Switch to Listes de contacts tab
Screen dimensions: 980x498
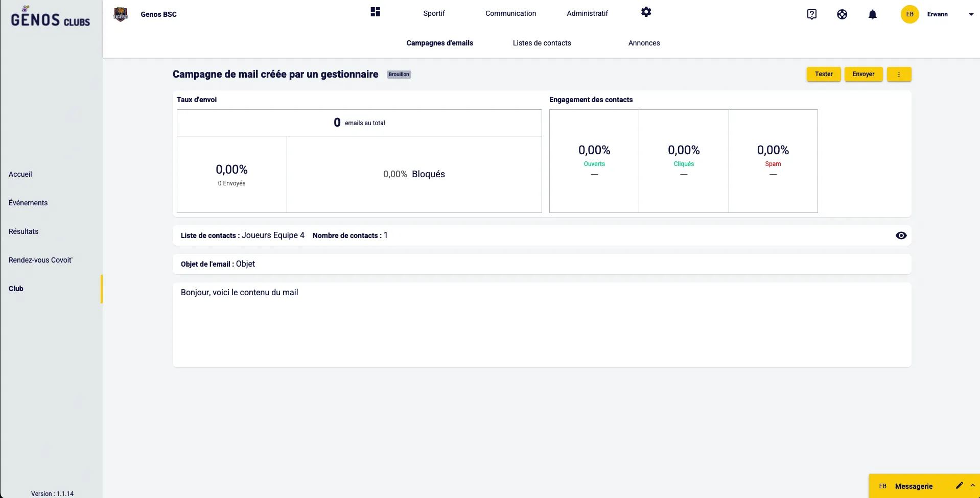(x=542, y=43)
